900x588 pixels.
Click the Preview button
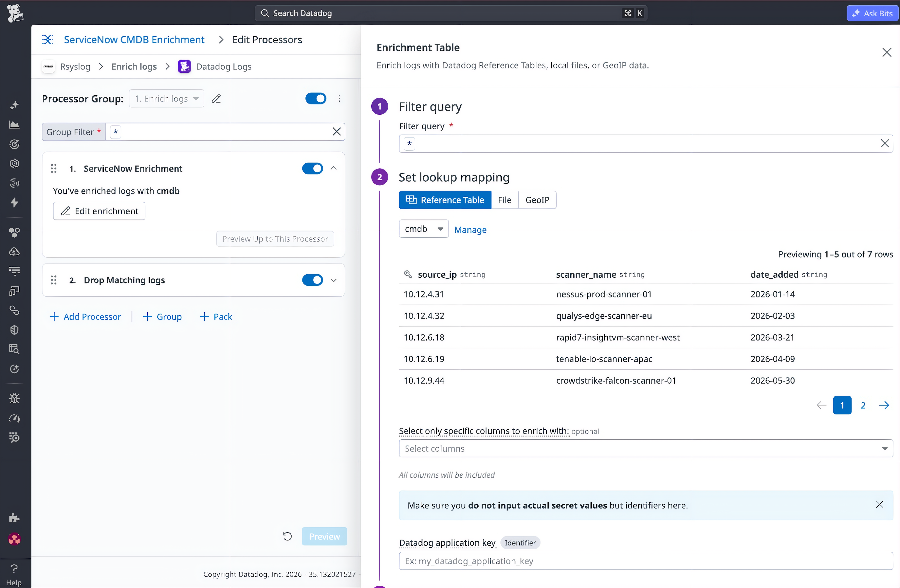325,536
